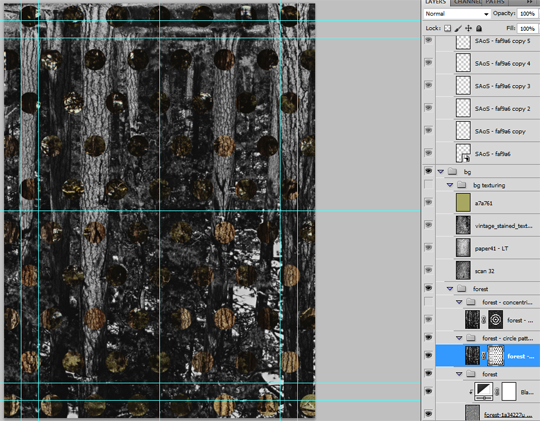Select the vintage_stained_text... layer thumbnail
This screenshot has height=421, width=540.
tap(463, 225)
